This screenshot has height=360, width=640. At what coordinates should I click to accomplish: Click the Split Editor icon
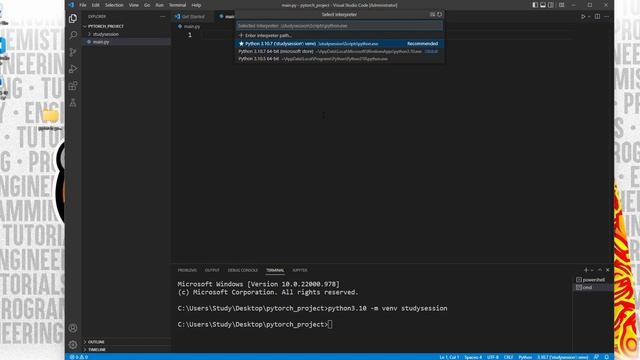click(x=598, y=16)
